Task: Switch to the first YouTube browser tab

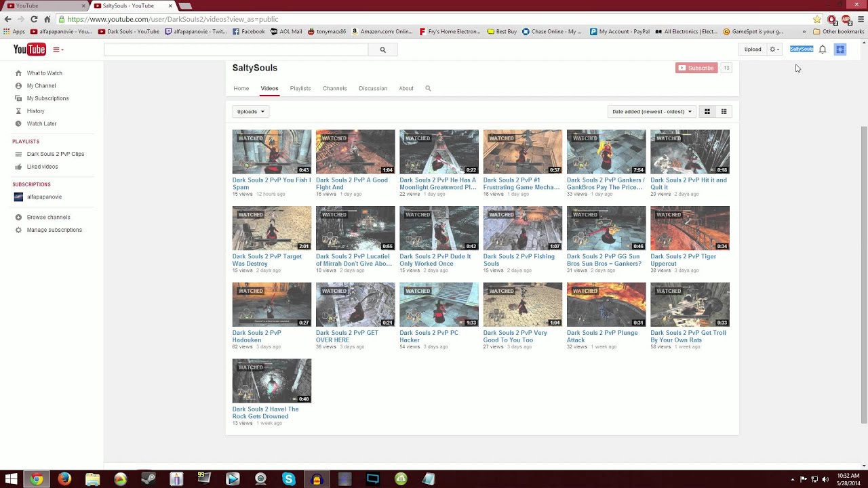Action: pyautogui.click(x=45, y=5)
